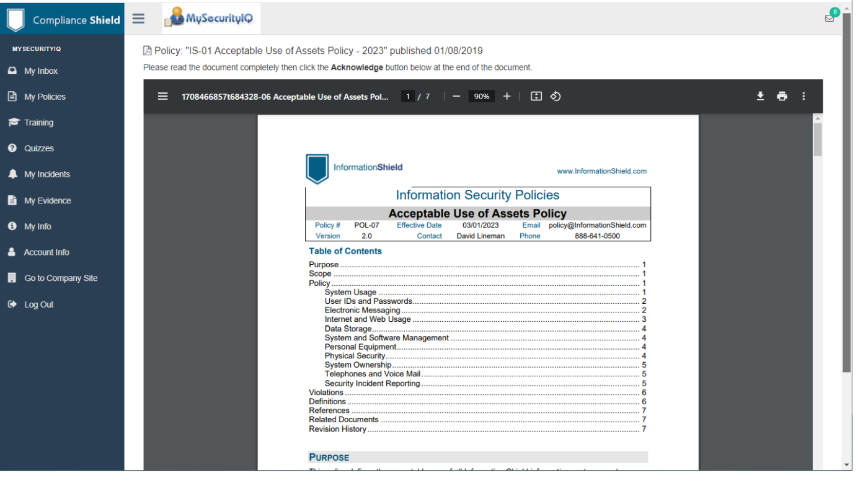Open the mail notifications icon
868x493 pixels.
tap(830, 18)
